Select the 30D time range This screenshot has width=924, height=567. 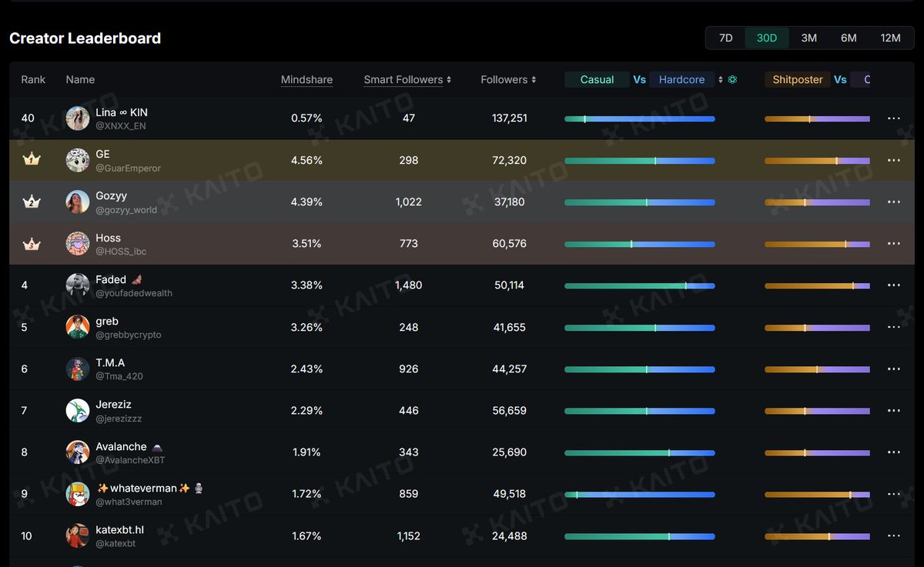tap(767, 38)
